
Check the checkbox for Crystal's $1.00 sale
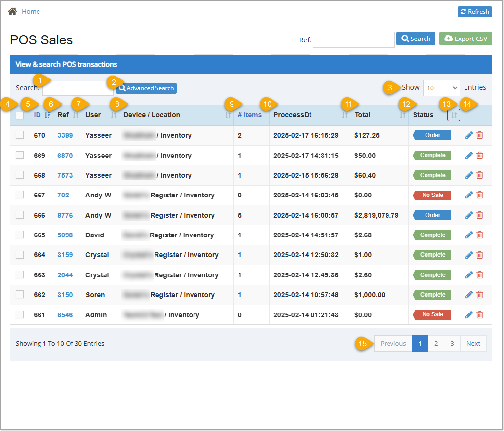pyautogui.click(x=19, y=255)
